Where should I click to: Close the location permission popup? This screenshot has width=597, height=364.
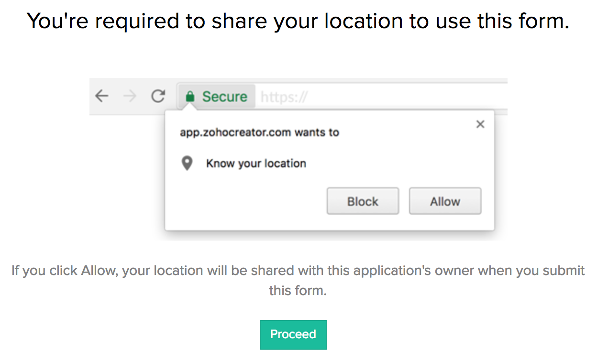click(480, 124)
